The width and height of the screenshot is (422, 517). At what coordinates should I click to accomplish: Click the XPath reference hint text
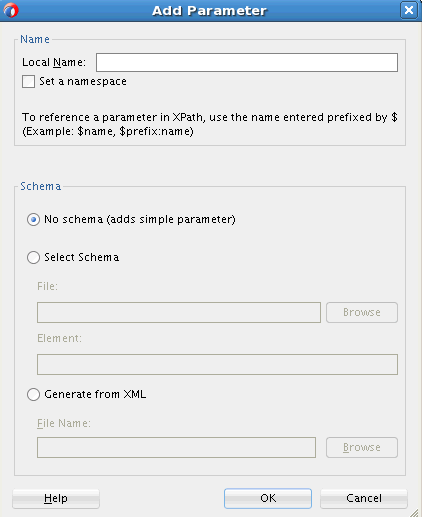[x=210, y=124]
